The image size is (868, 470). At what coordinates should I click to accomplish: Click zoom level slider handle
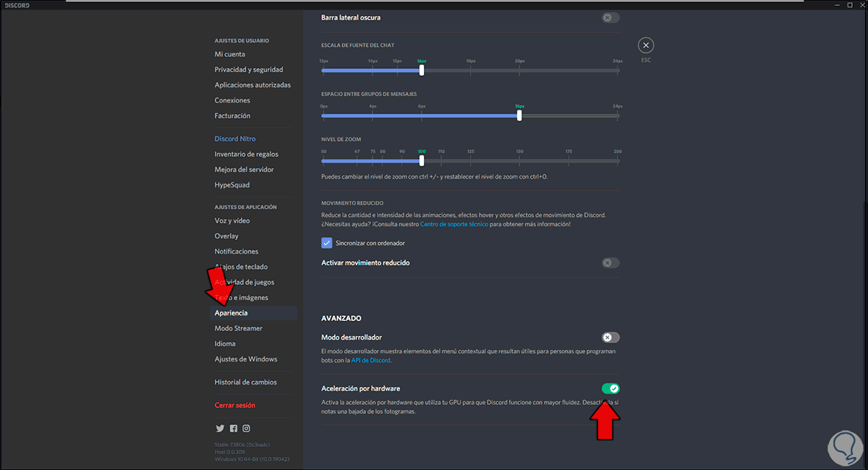click(x=422, y=161)
